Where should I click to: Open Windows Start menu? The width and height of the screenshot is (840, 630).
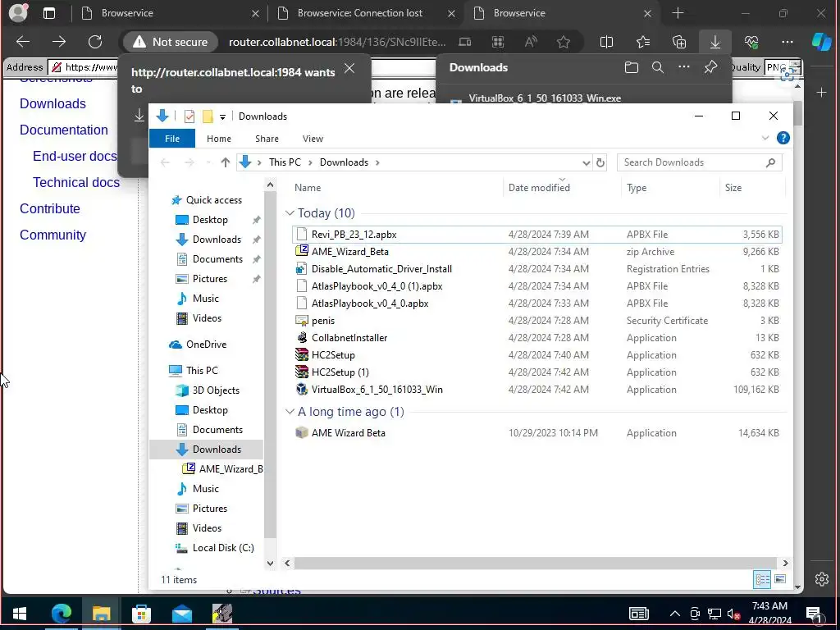[x=20, y=613]
